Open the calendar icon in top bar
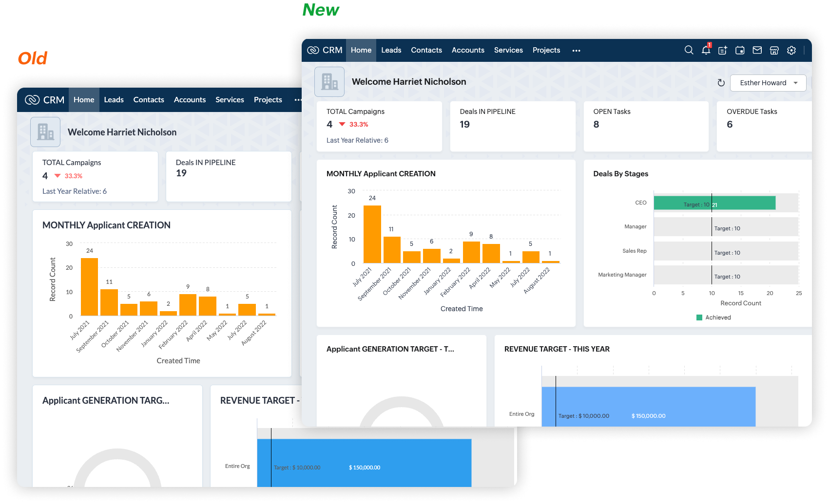This screenshot has height=504, width=829. pos(740,50)
